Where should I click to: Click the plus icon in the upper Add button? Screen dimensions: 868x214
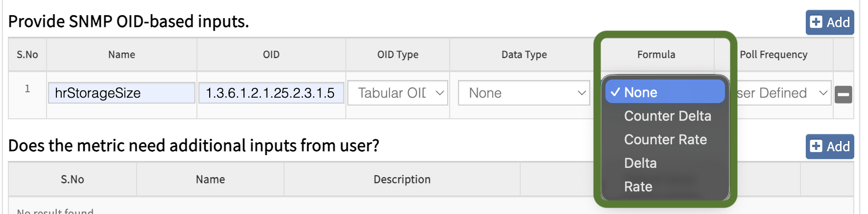click(x=816, y=23)
